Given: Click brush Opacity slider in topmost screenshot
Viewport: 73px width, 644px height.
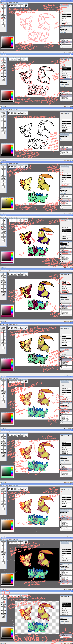Looking at the screenshot, I should pos(67,15).
